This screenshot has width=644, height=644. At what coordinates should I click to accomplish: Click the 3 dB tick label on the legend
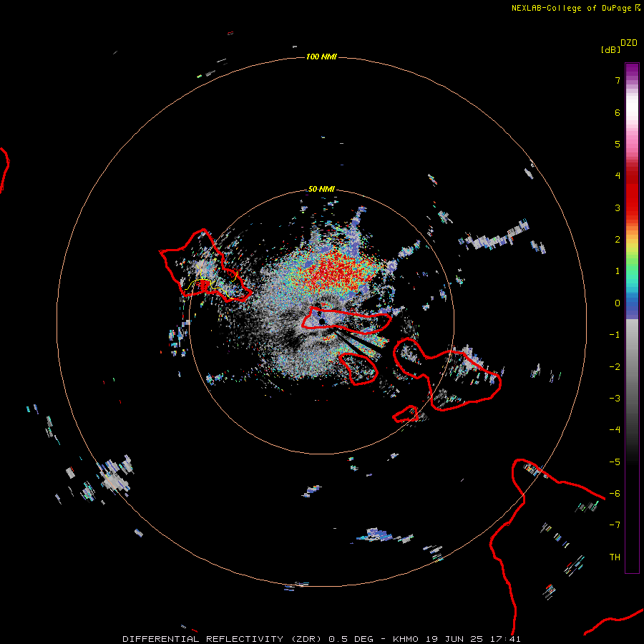pyautogui.click(x=618, y=208)
